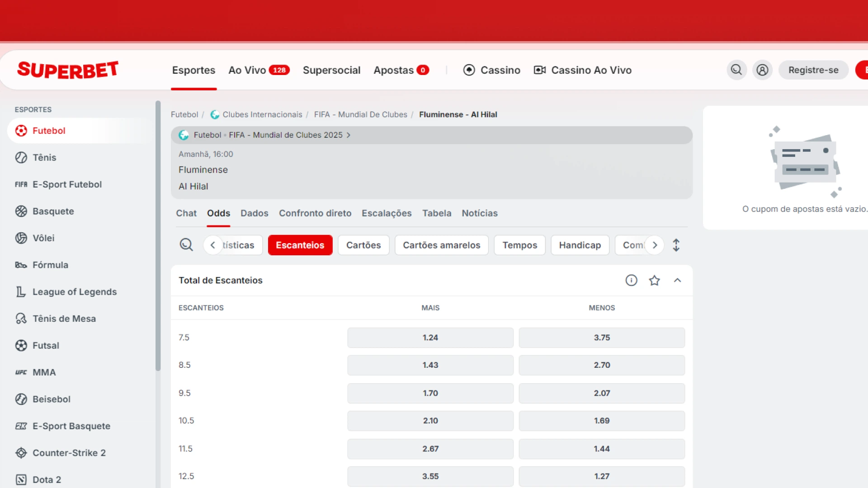The image size is (868, 488).
Task: Bet Mais 7.5 escanteios at 1.24
Action: pyautogui.click(x=430, y=338)
